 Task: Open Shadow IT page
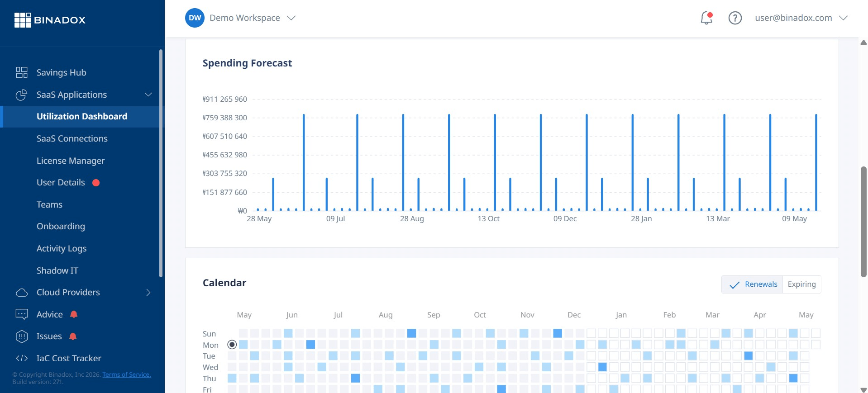point(57,270)
